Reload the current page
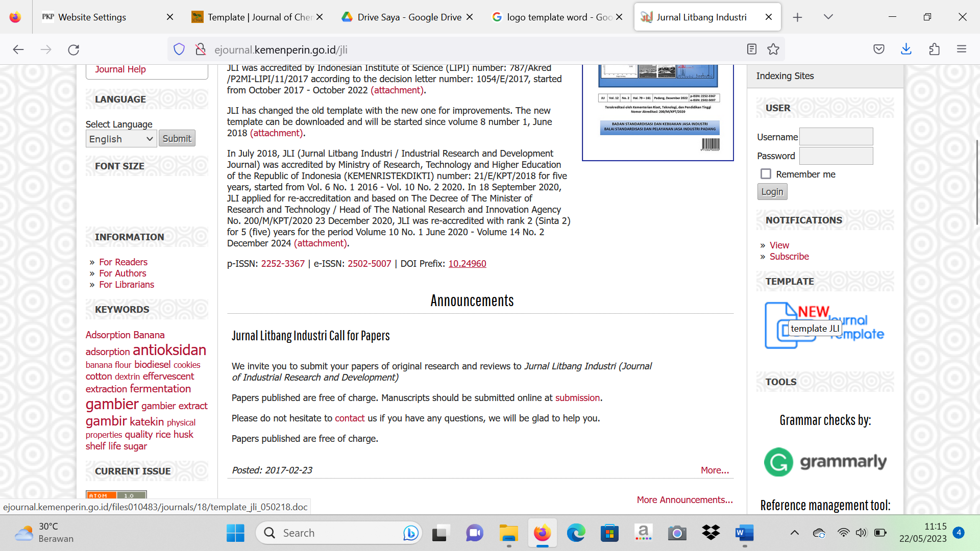Screen dimensions: 980x551 point(73,49)
